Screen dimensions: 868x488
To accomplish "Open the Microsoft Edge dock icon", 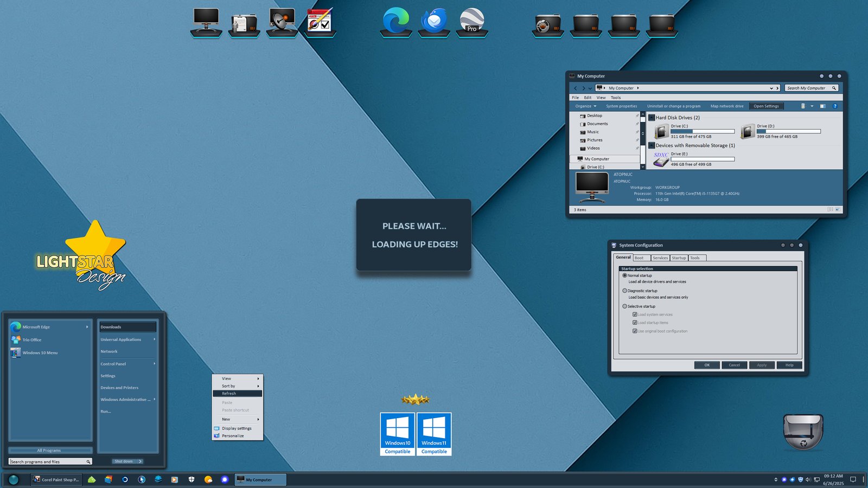I will point(396,21).
